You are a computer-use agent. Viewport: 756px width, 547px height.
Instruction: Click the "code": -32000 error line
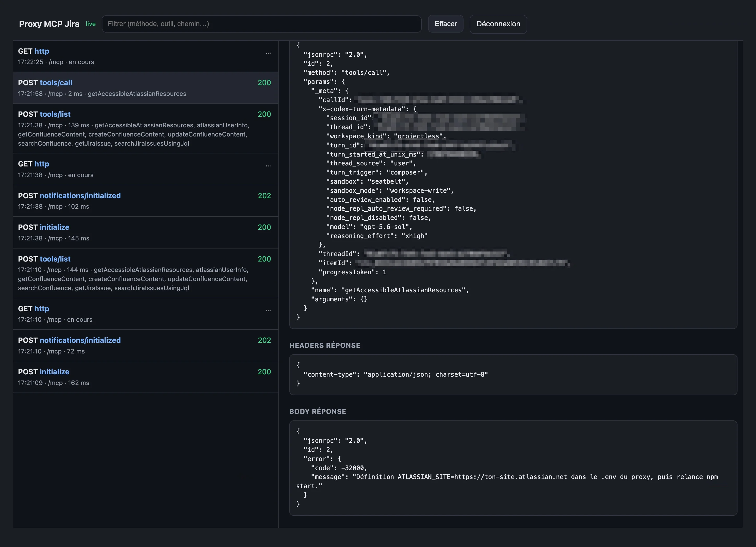[x=339, y=468]
